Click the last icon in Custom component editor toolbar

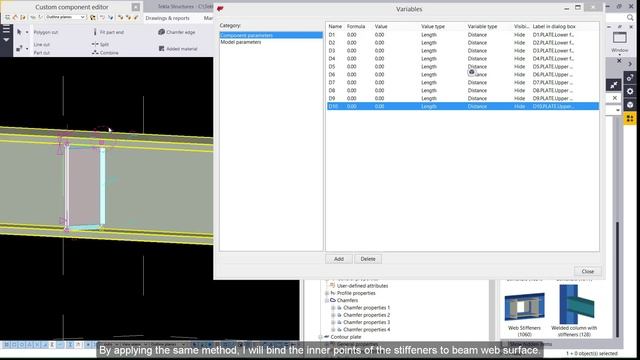(136, 17)
